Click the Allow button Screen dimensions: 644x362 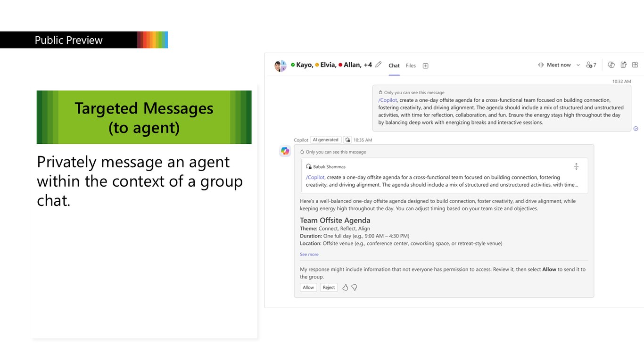308,288
